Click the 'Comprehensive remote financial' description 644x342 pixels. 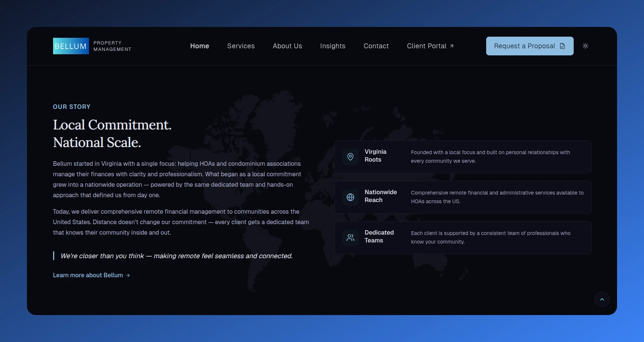497,197
